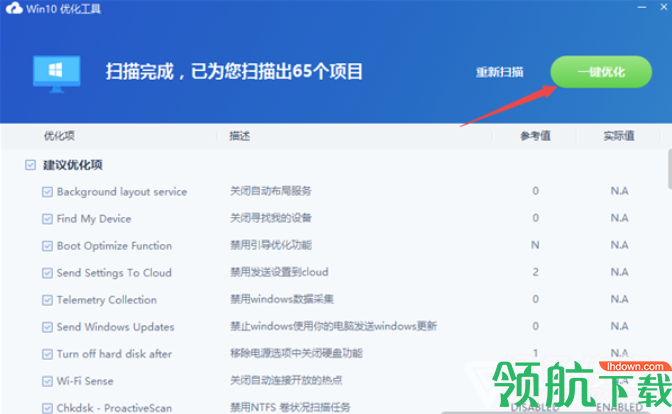672x414 pixels.
Task: Click description 移除电源选项中关闭硬盘功能
Action: 296,353
